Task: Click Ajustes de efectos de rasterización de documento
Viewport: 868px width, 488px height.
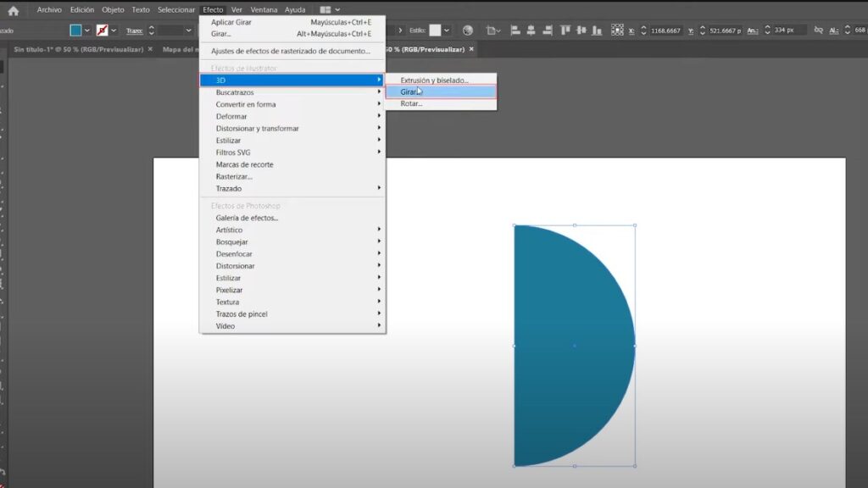Action: pos(292,52)
